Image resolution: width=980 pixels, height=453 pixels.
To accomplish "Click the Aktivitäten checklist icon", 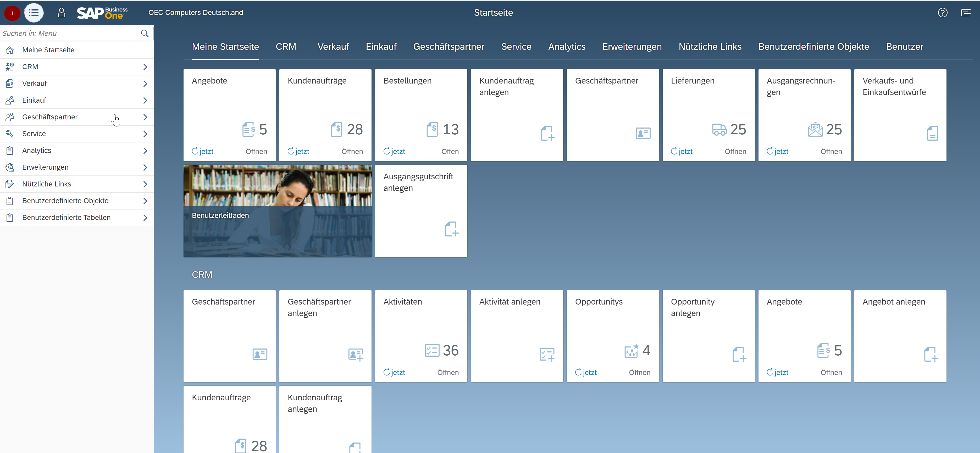I will 432,350.
